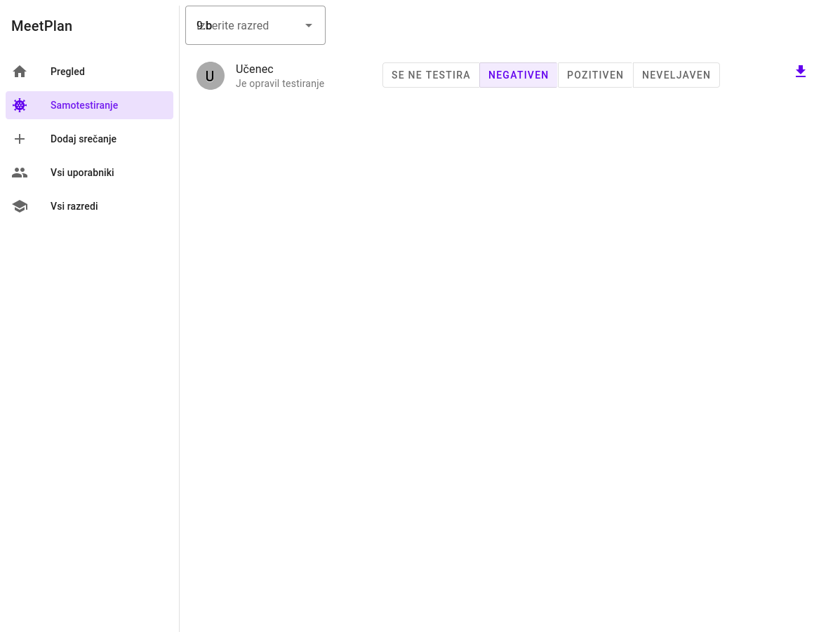Image resolution: width=840 pixels, height=632 pixels.
Task: Click the home icon beside Pregled
Action: (20, 72)
